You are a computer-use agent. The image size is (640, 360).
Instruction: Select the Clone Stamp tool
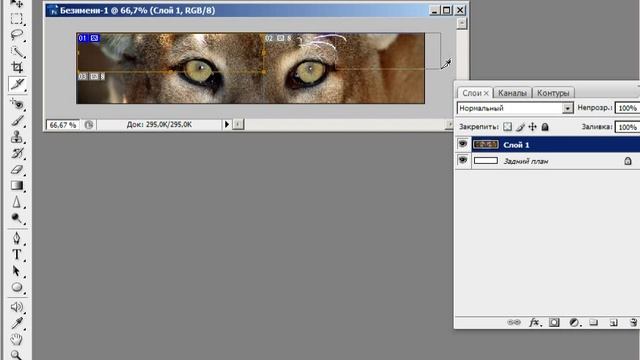click(17, 137)
